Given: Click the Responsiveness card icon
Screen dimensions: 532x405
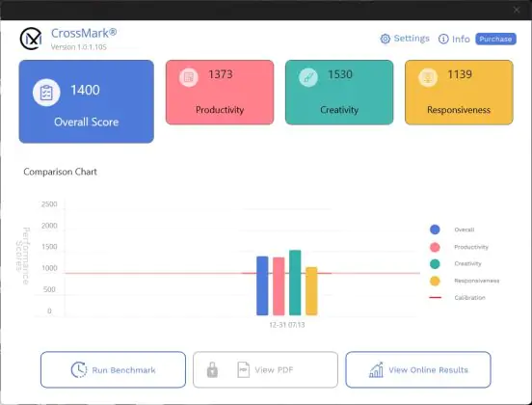Looking at the screenshot, I should (x=428, y=77).
